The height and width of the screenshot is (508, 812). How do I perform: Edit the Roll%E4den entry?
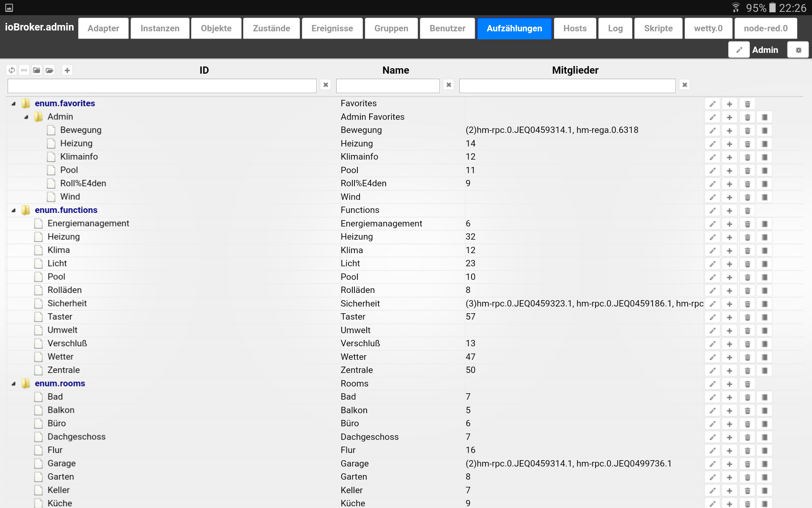713,184
